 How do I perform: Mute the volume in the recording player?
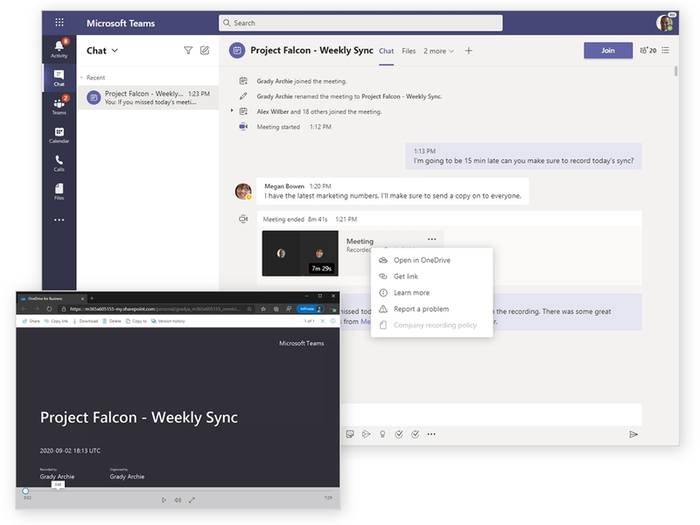(x=178, y=500)
